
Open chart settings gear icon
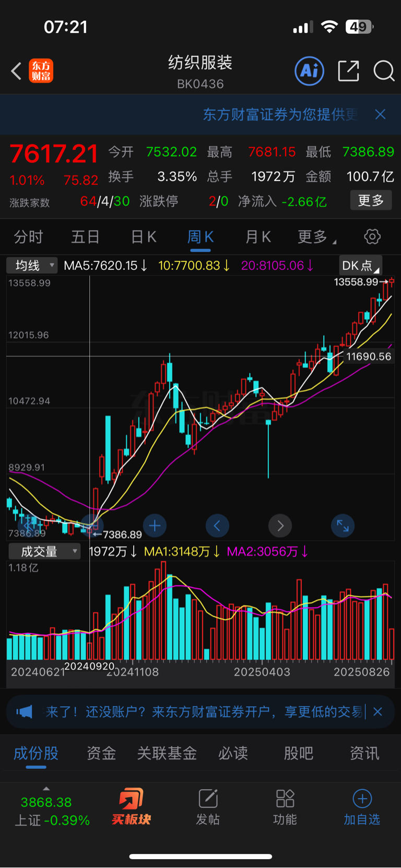pyautogui.click(x=372, y=237)
